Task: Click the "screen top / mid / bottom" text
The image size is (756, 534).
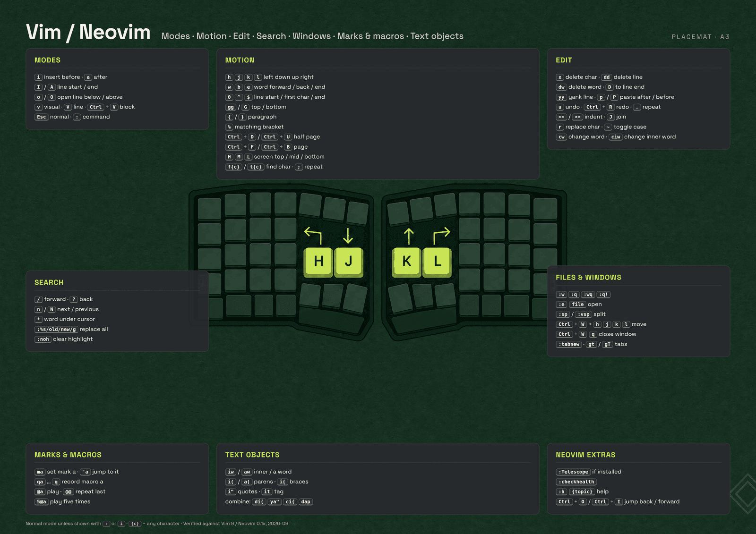Action: 289,157
